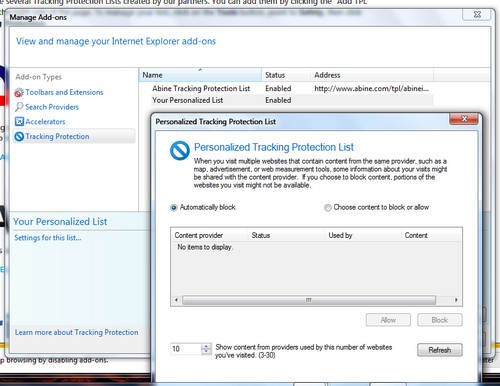Decrease the website count with down arrow
This screenshot has width=500, height=386.
(x=206, y=352)
